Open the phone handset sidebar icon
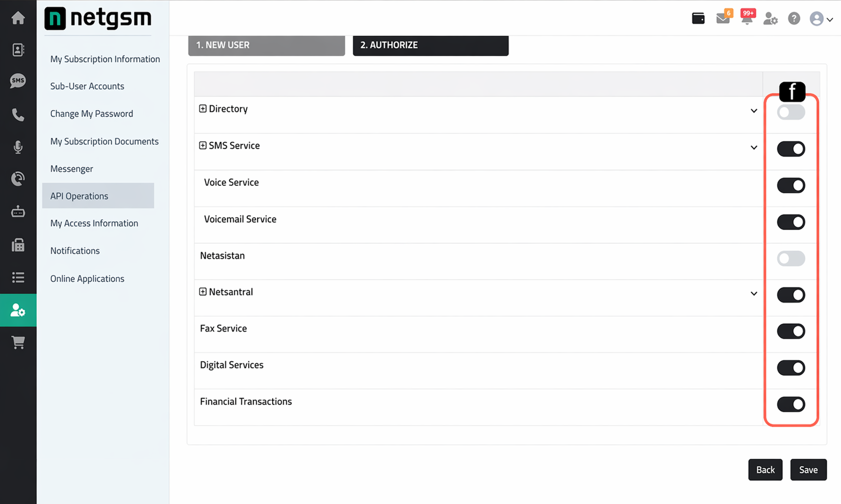Viewport: 841px width, 504px height. [x=18, y=115]
